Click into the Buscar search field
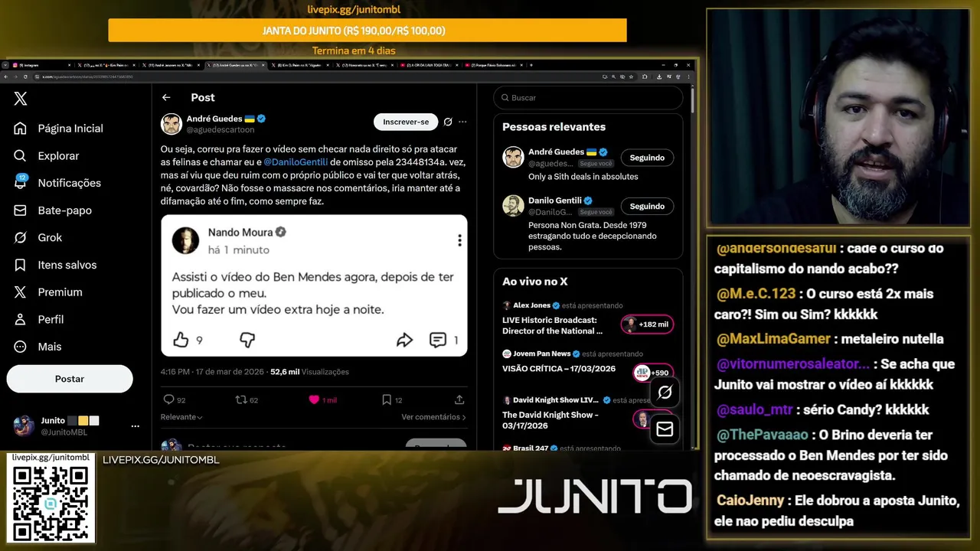The image size is (980, 551). [x=588, y=98]
